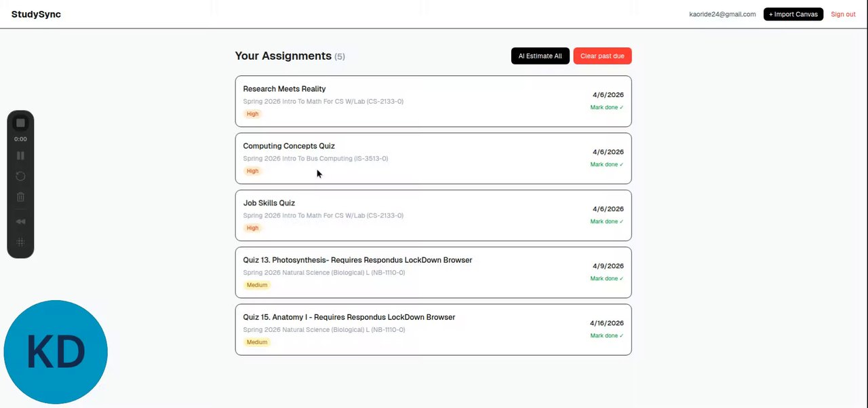Select the Computing Concepts Quiz title
868x408 pixels.
[289, 146]
